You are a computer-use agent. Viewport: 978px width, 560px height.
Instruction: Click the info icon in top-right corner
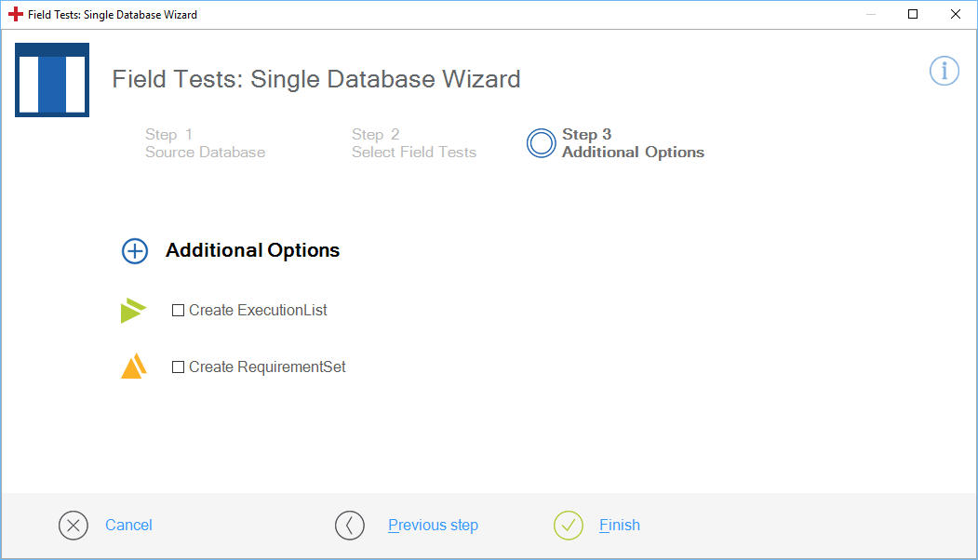tap(944, 71)
